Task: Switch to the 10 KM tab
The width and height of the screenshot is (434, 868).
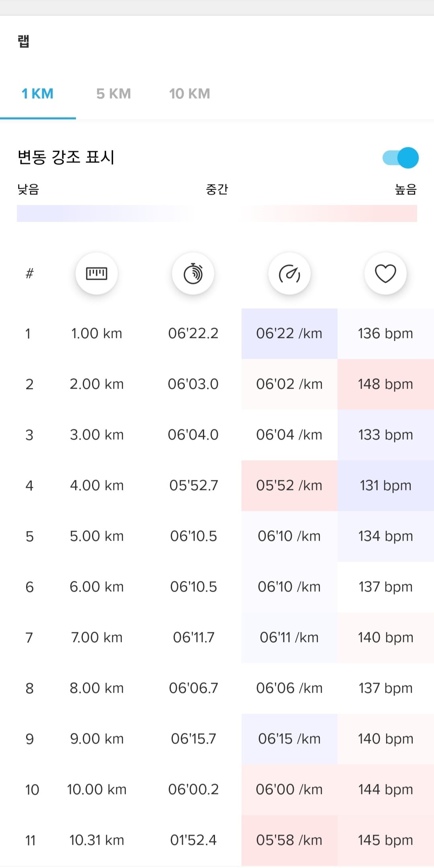Action: coord(190,94)
